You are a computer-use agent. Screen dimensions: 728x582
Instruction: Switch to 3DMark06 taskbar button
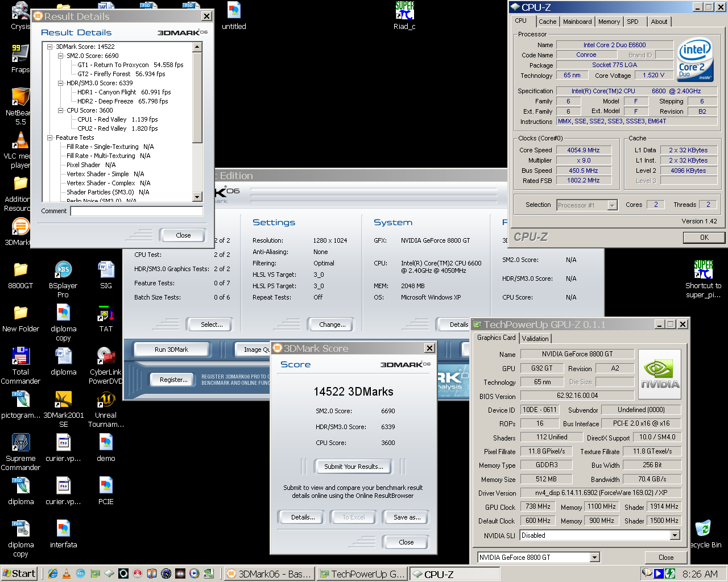[x=269, y=574]
